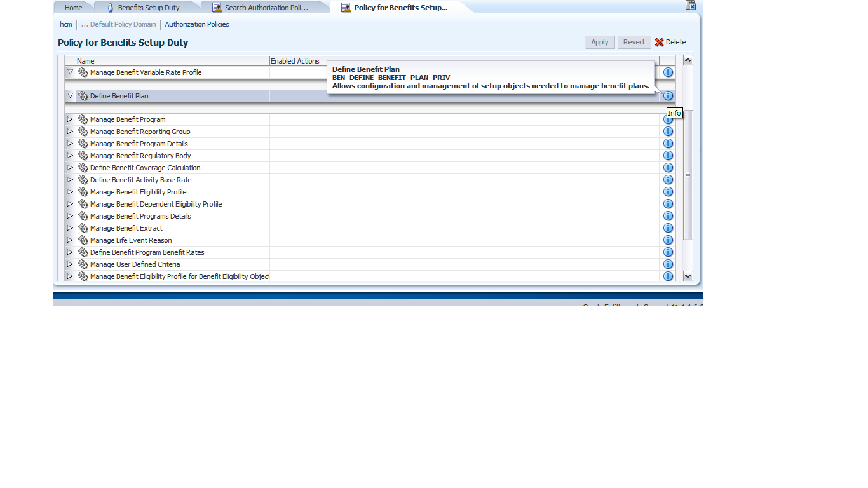
Task: Click the gear icon beside Define Benefit Coverage Calculation
Action: pyautogui.click(x=83, y=168)
